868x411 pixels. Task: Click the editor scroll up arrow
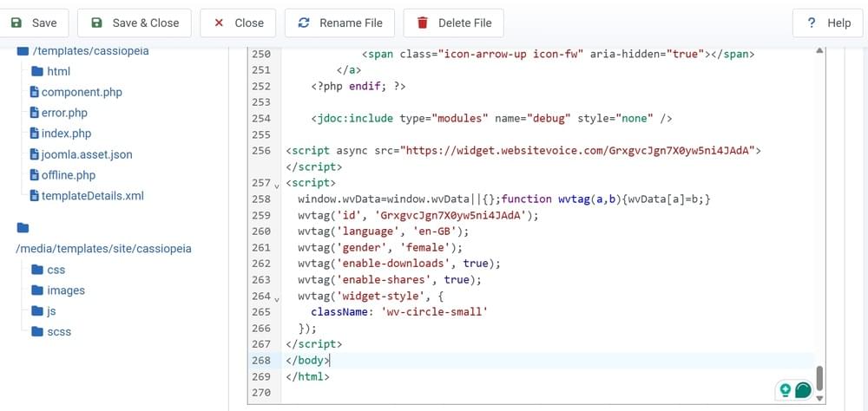click(x=819, y=51)
